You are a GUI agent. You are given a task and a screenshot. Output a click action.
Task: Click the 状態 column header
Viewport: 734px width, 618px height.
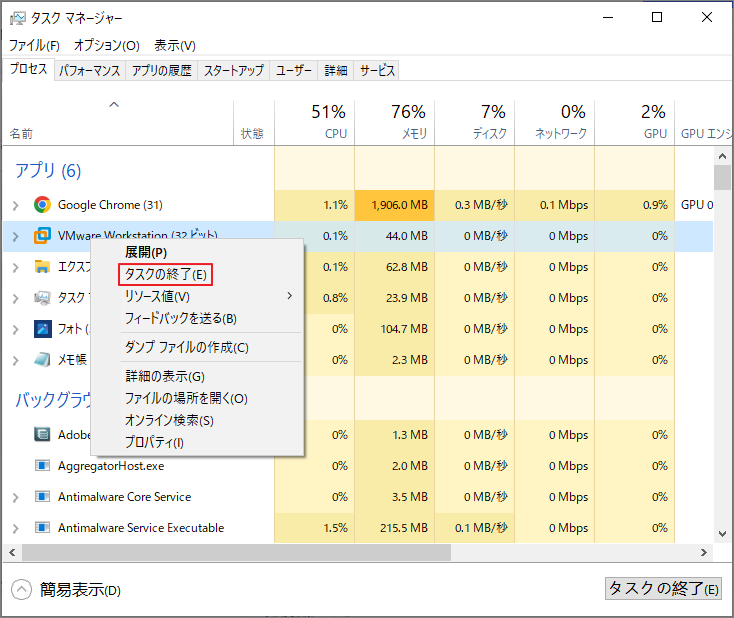coord(254,122)
